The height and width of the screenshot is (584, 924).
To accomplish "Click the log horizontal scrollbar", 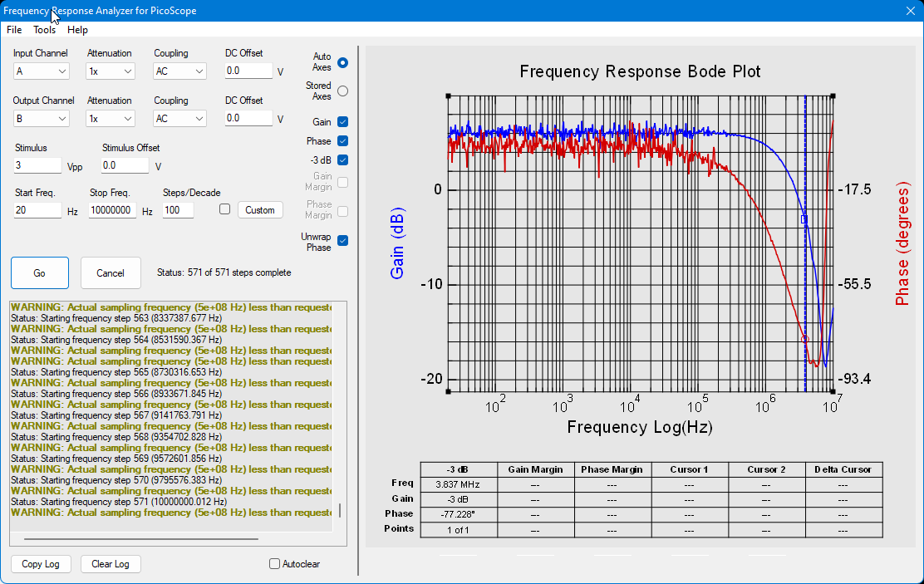I will click(x=140, y=538).
